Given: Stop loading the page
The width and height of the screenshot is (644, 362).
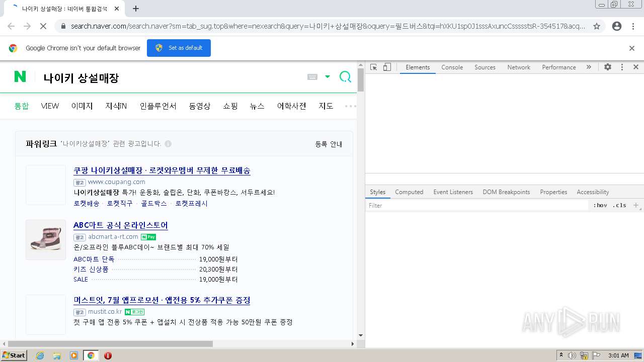Looking at the screenshot, I should coord(43,26).
